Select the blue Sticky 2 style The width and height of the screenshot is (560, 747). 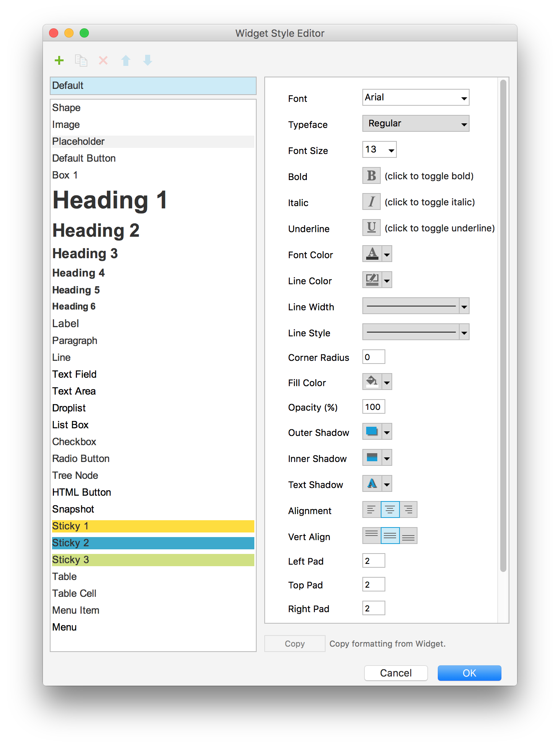coord(153,543)
